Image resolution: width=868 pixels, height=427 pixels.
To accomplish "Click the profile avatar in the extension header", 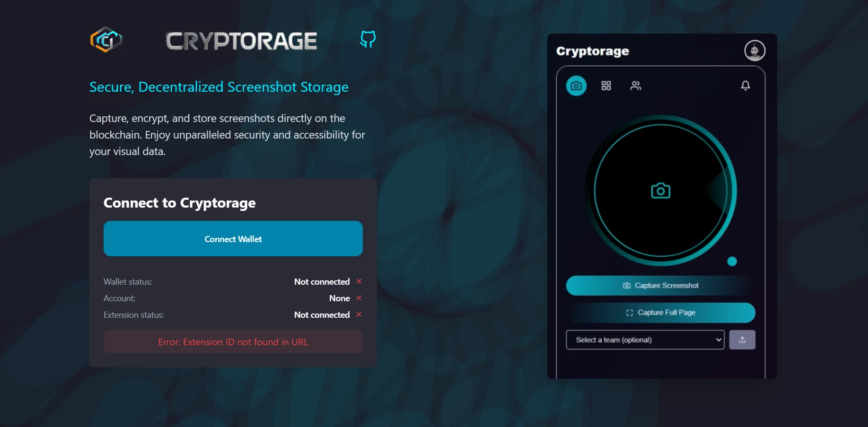I will (754, 50).
